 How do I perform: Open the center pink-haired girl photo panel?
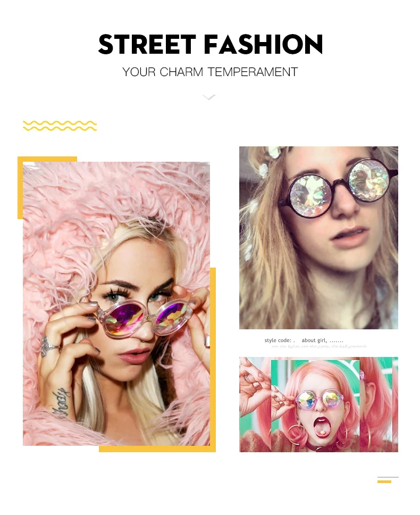315,406
